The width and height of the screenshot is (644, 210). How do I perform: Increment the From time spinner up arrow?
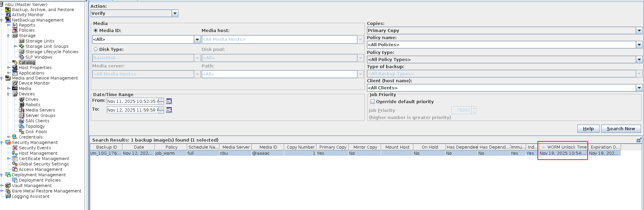tap(161, 99)
